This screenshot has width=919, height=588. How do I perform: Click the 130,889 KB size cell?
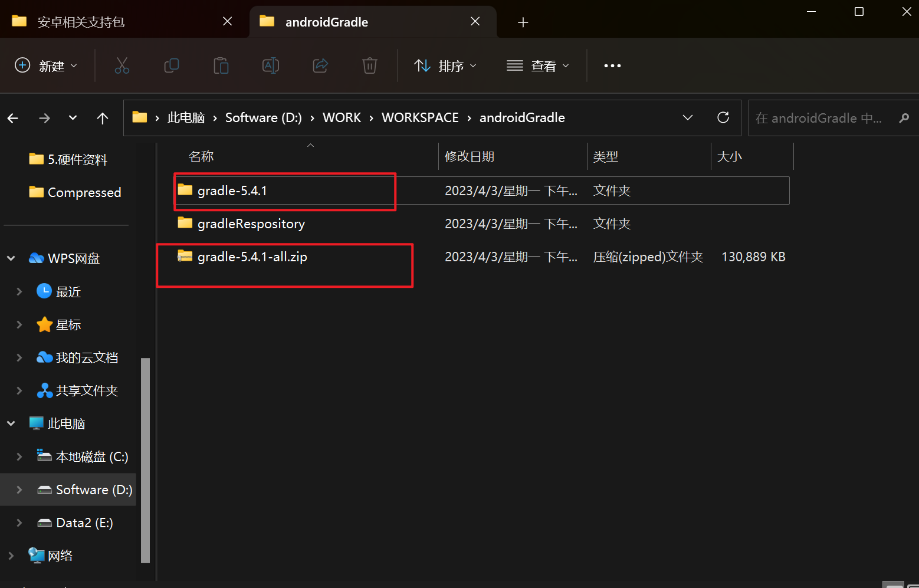[753, 257]
